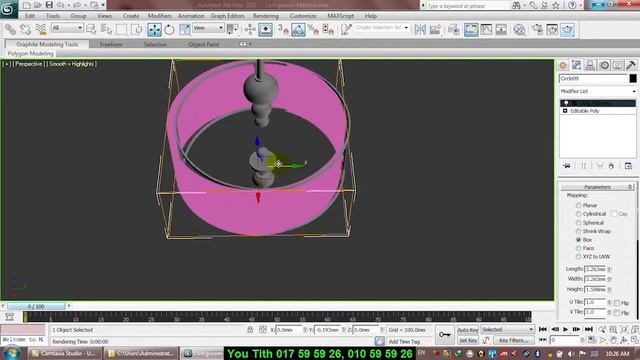
Task: Play the animation
Action: (565, 329)
